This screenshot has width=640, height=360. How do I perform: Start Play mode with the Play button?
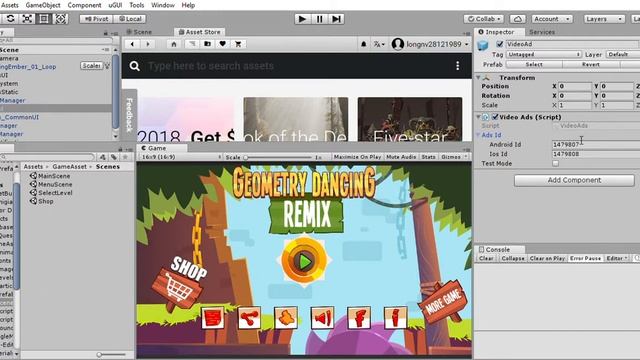tap(302, 19)
